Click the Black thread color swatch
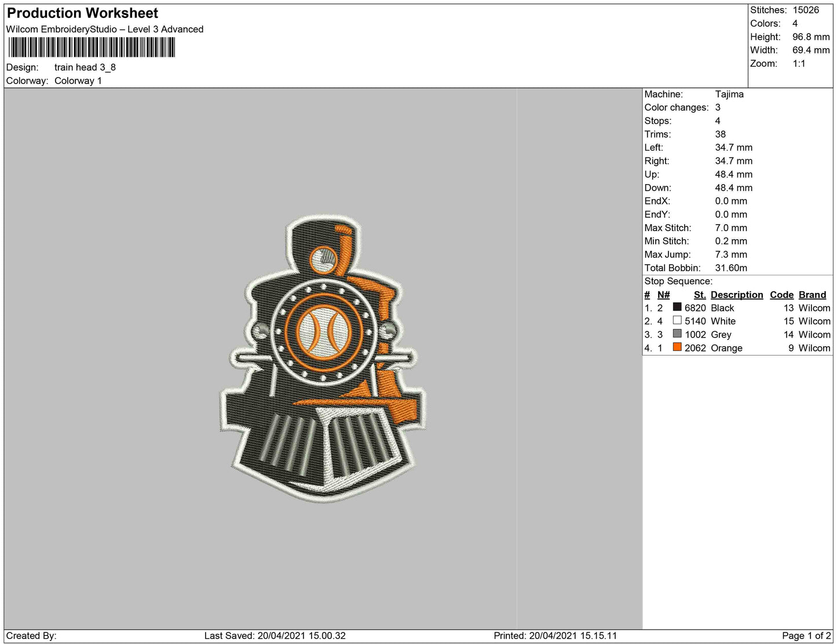 tap(677, 307)
